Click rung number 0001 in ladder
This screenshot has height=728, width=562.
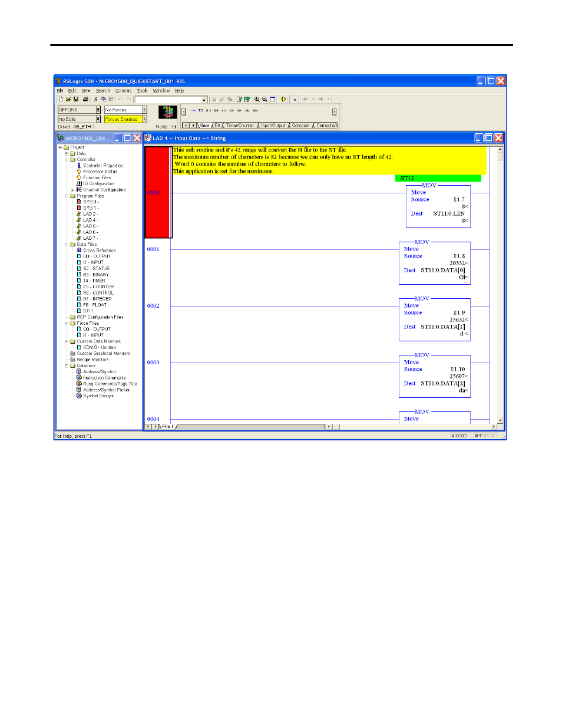click(x=153, y=249)
